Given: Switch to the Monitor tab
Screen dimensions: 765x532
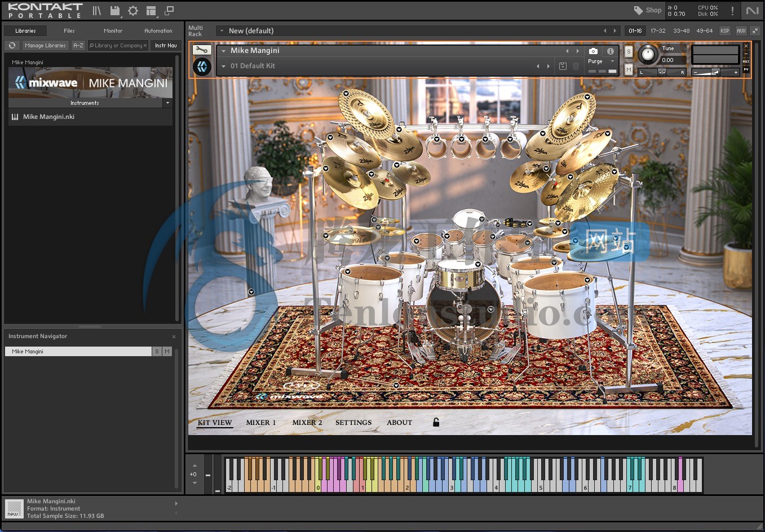Looking at the screenshot, I should click(x=113, y=31).
